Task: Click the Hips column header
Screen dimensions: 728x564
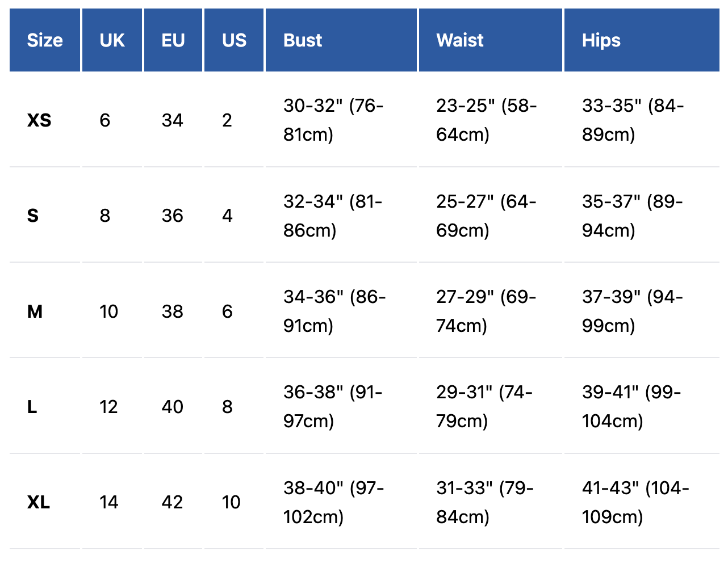Action: point(601,40)
